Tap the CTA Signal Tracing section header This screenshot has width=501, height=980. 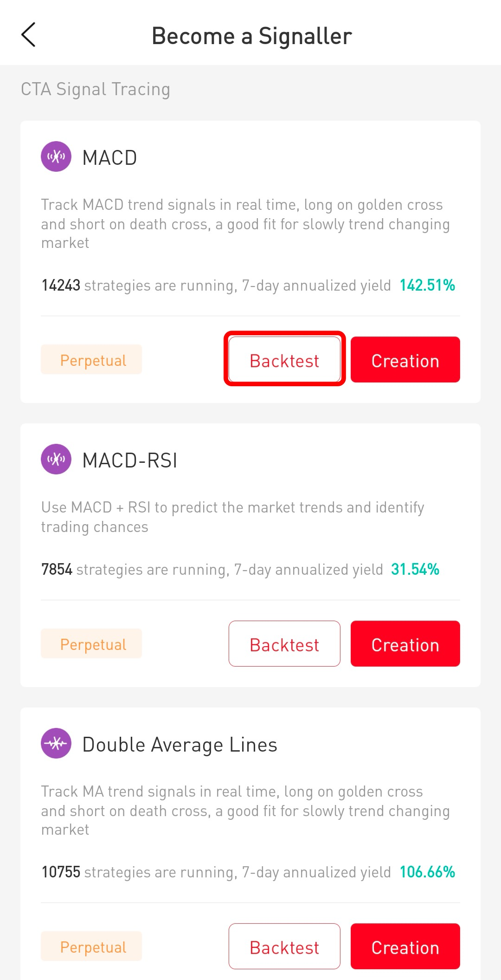[96, 89]
